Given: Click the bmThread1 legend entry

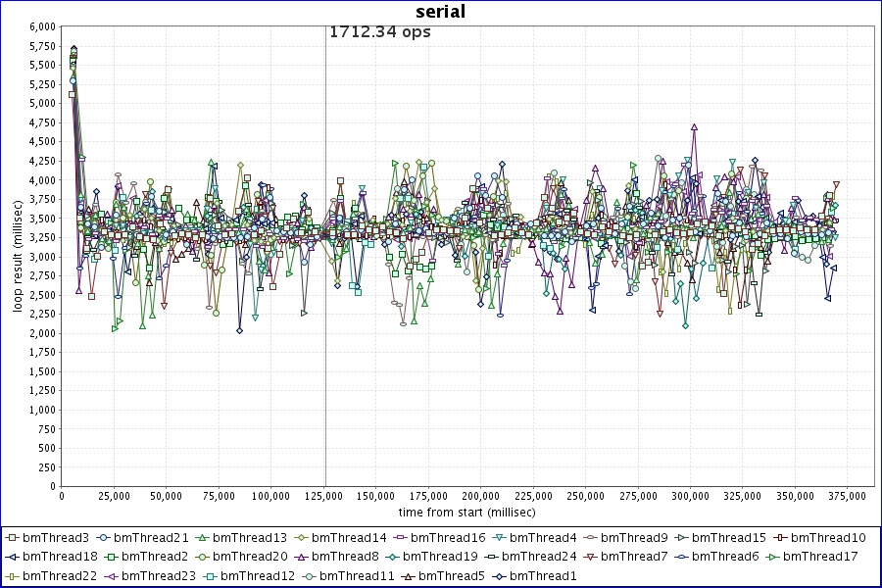Looking at the screenshot, I should [x=543, y=575].
